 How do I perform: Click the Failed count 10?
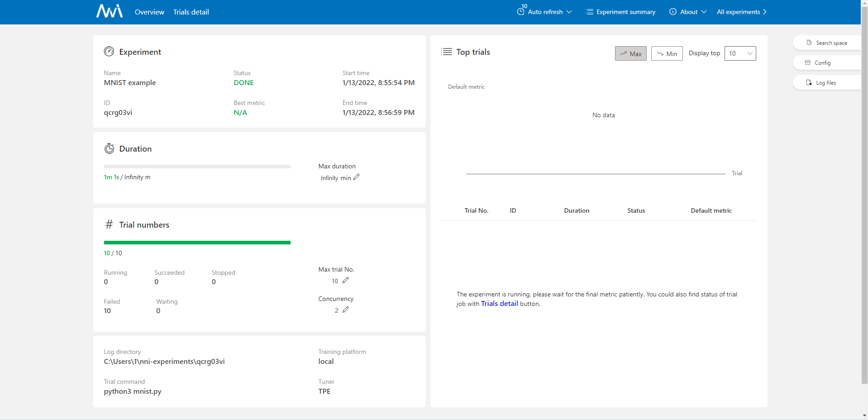tap(107, 311)
